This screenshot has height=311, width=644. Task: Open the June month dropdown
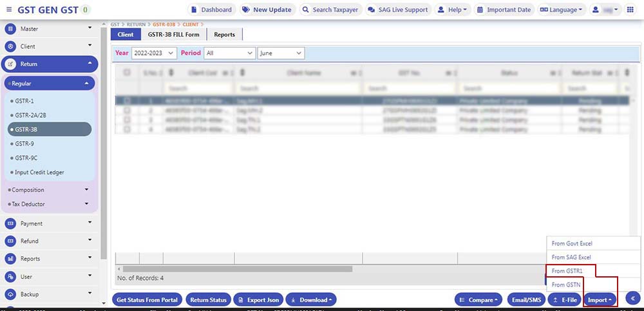click(280, 53)
